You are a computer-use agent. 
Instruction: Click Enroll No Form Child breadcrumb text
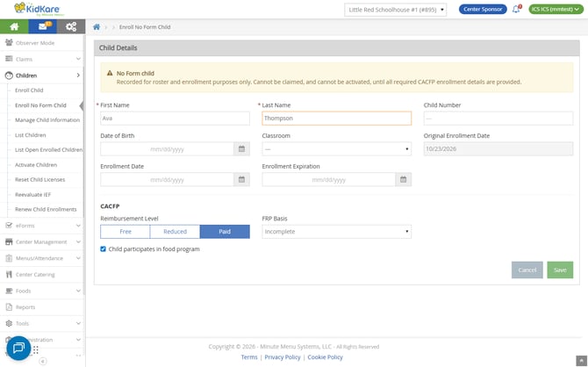[x=145, y=27]
